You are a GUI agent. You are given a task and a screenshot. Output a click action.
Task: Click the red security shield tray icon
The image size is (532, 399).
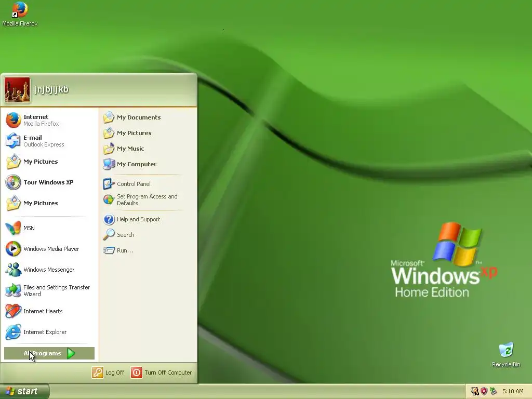(484, 391)
